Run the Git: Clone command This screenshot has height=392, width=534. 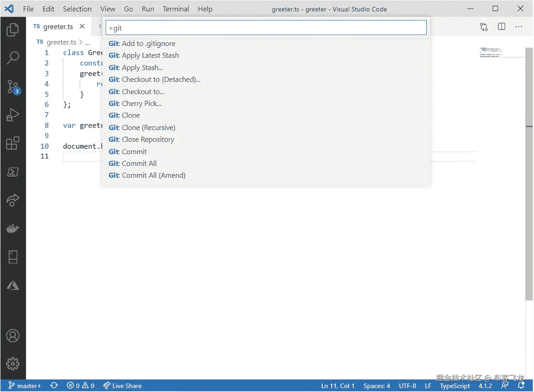point(266,115)
